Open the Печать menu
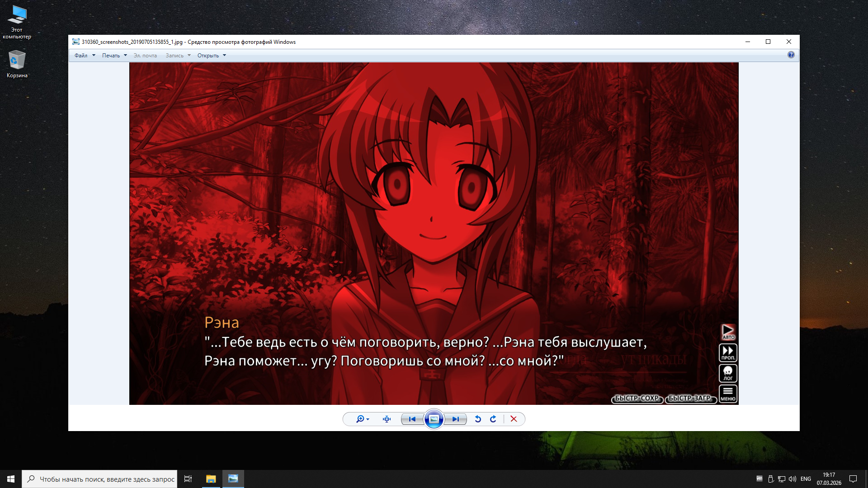This screenshot has height=488, width=868. (114, 56)
